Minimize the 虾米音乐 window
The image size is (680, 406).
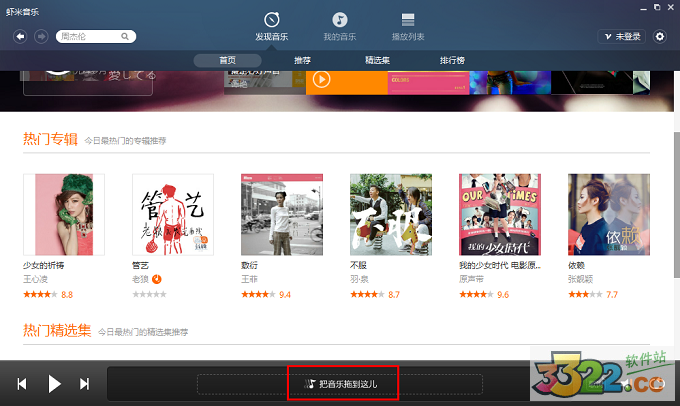644,9
